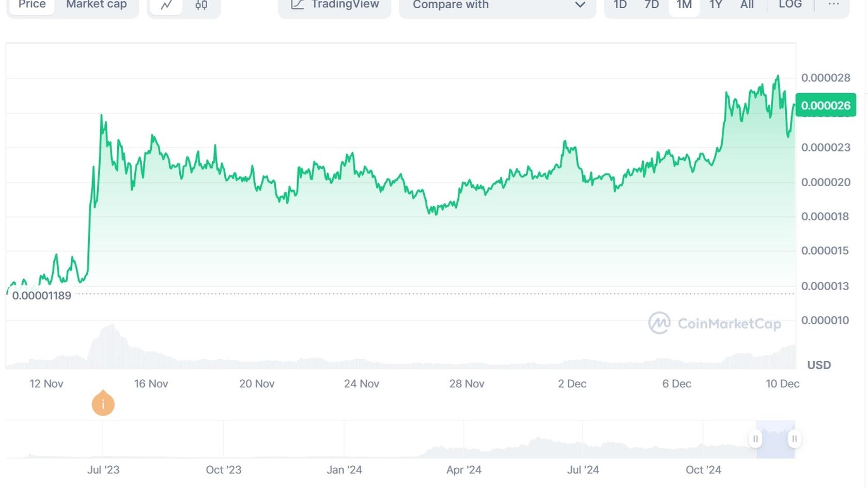Set time range to 1D
This screenshot has width=868, height=488.
620,5
